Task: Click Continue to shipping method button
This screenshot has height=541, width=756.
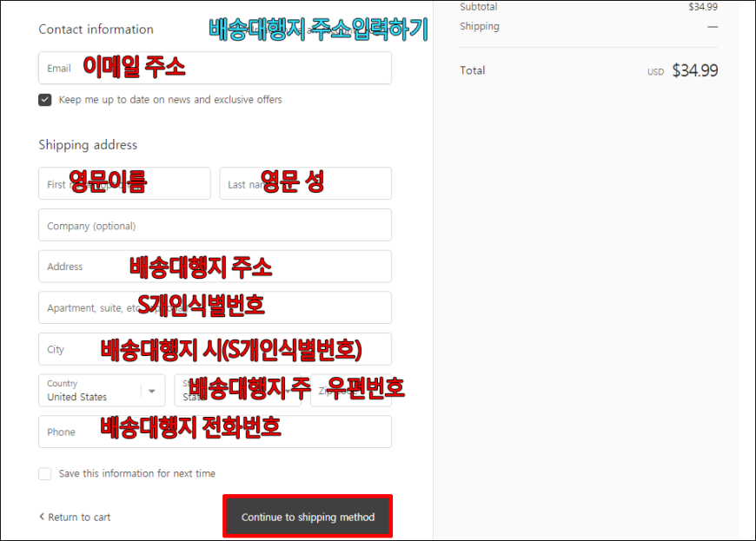Action: pos(308,517)
